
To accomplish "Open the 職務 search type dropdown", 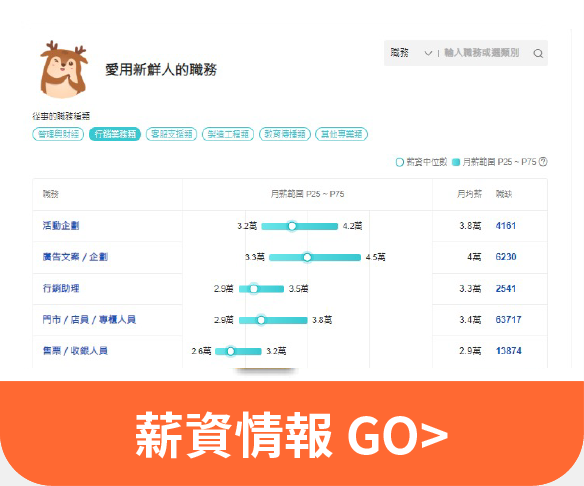I will 411,53.
